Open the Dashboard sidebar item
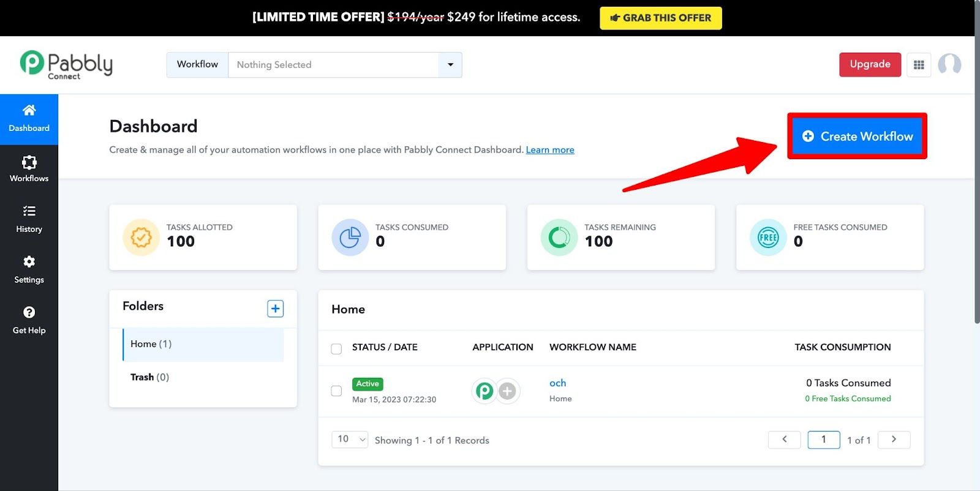 (29, 119)
